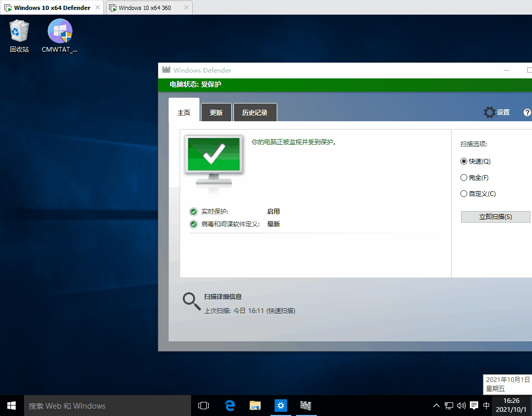The height and width of the screenshot is (416, 532).
Task: Switch to Windows Defender taskbar icon
Action: pos(306,406)
